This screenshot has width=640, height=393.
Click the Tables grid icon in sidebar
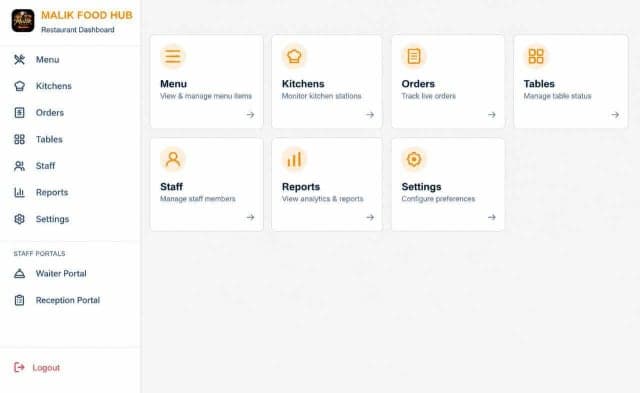(x=19, y=139)
